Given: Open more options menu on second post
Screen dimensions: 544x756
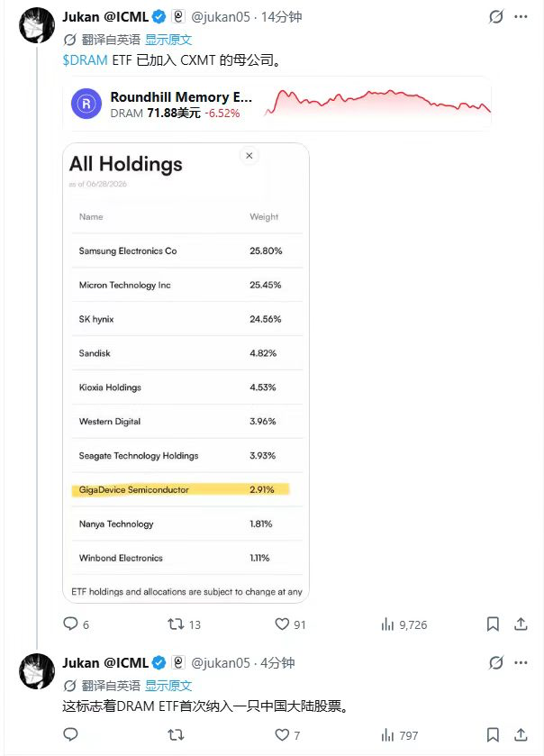Looking at the screenshot, I should (521, 663).
